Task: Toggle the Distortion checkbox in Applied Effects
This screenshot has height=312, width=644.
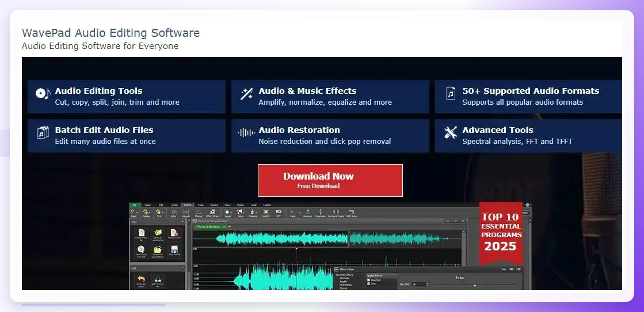Action: [x=368, y=280]
